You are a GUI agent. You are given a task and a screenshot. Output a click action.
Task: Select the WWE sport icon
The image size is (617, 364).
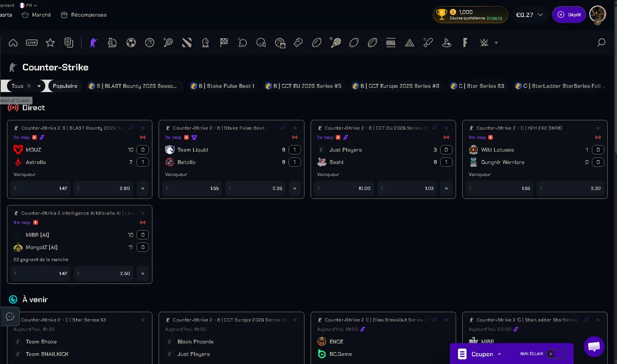click(484, 43)
